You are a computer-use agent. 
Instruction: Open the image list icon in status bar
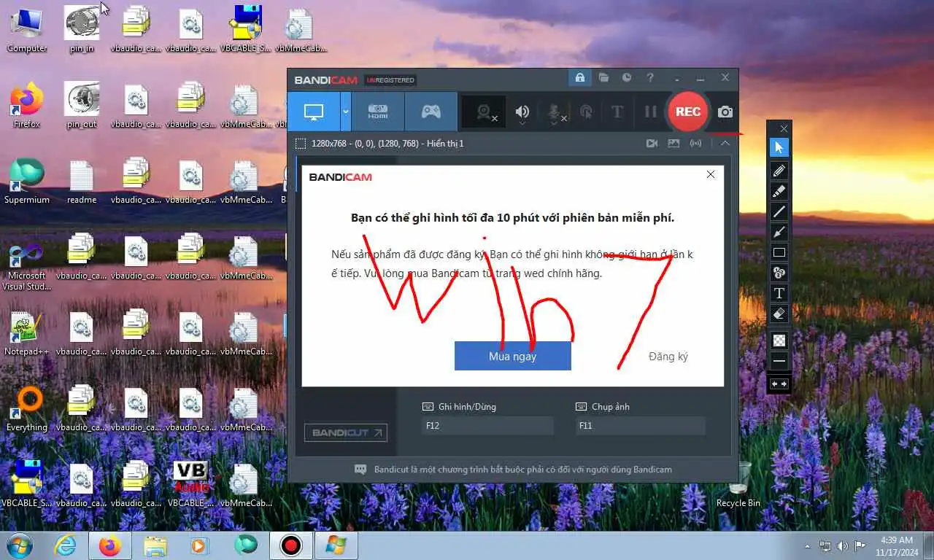[x=674, y=144]
